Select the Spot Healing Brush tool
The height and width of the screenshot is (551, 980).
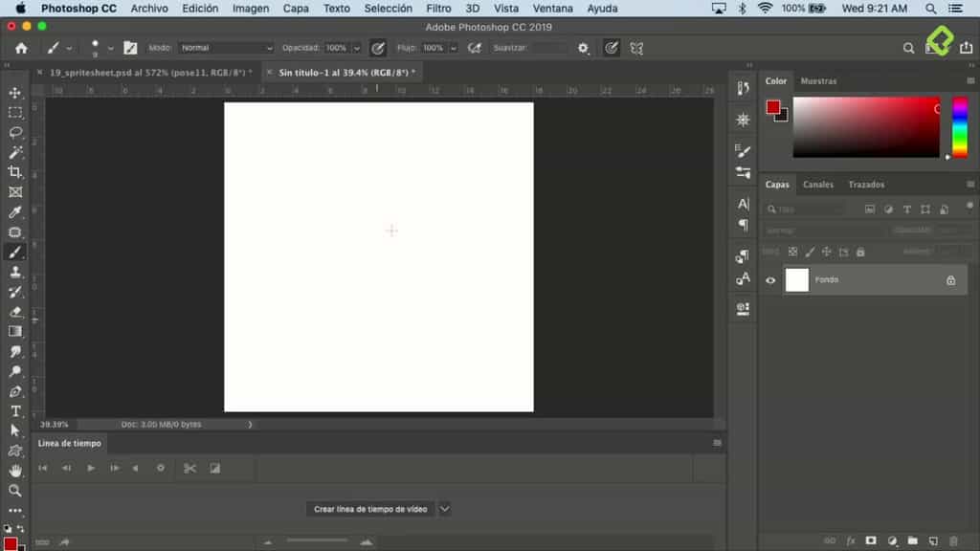[15, 232]
